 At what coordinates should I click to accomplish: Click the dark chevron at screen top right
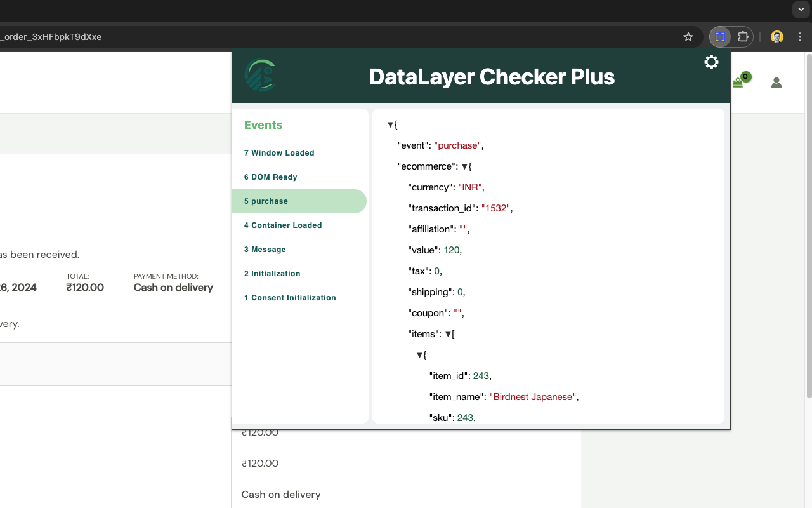pos(801,10)
